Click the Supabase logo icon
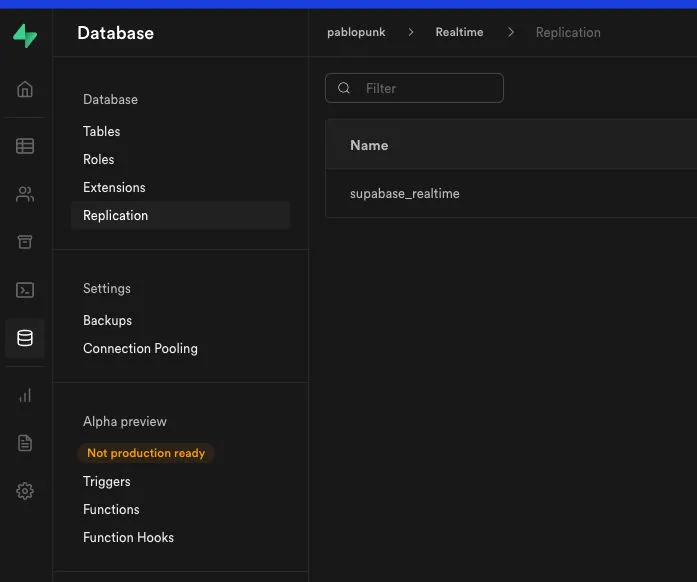The height and width of the screenshot is (582, 697). (x=25, y=36)
